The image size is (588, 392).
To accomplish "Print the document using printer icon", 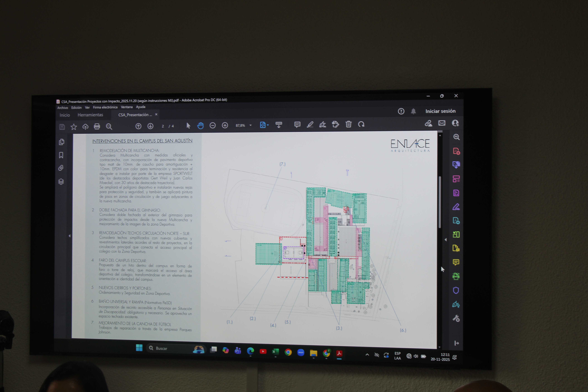I will coord(97,126).
